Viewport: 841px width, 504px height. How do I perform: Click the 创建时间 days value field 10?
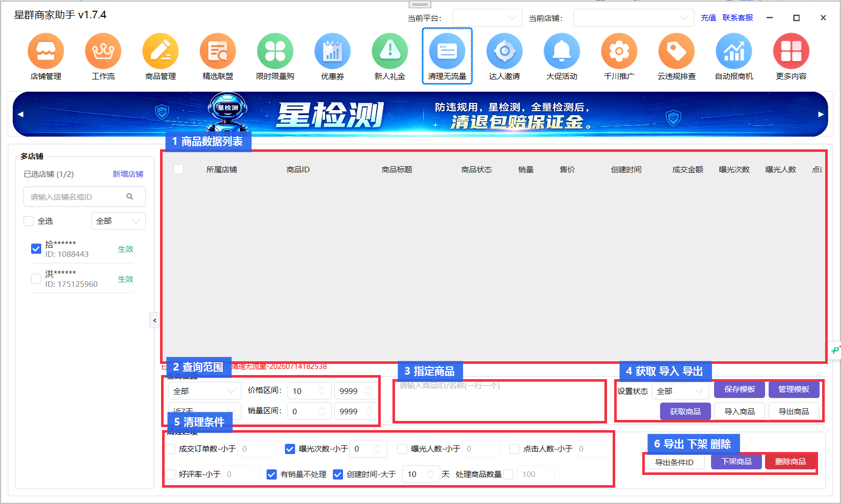pos(421,474)
